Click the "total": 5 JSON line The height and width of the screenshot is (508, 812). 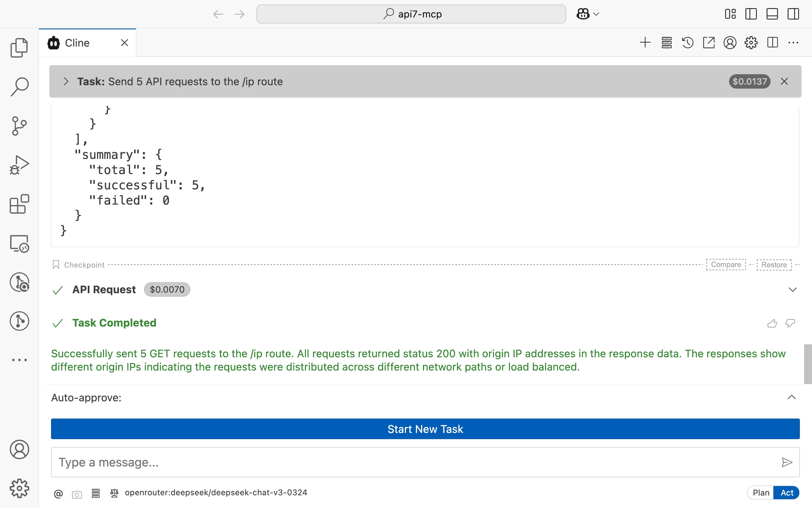(x=129, y=170)
